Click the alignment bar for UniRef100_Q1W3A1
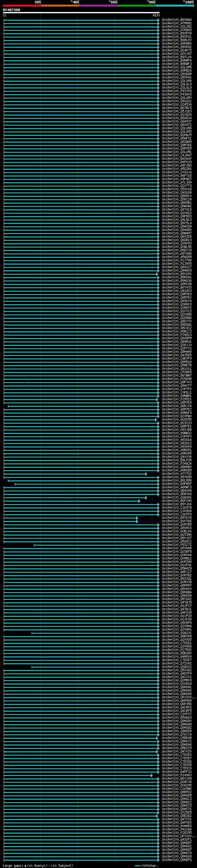Image resolution: width=197 pixels, height=868 pixels. (75, 497)
